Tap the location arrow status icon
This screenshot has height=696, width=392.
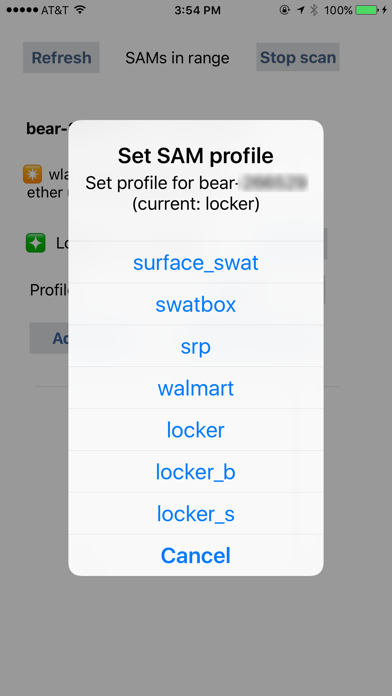[301, 10]
